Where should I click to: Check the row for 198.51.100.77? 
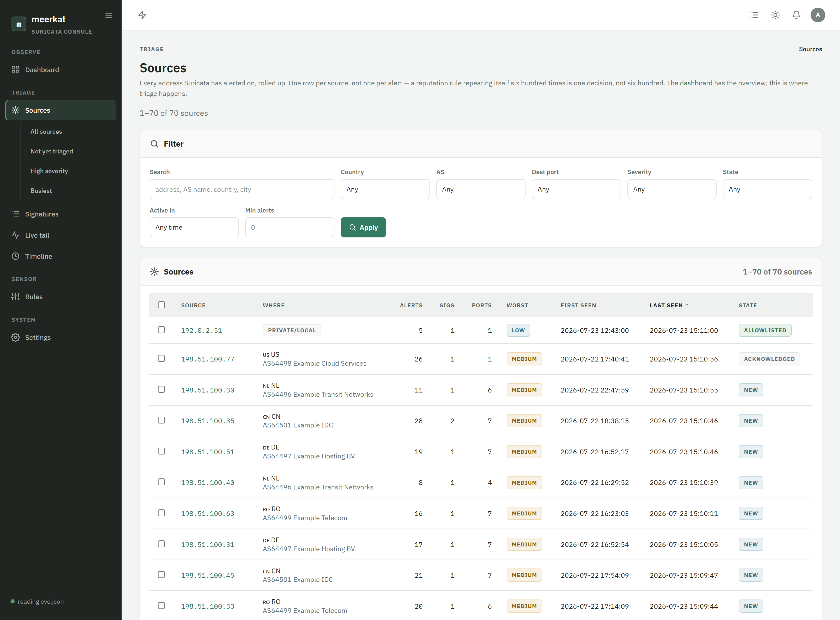(x=161, y=358)
